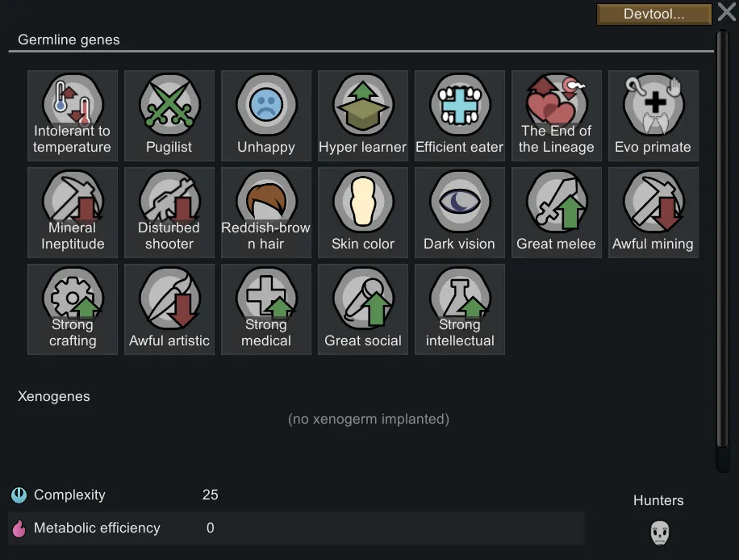Select the Strong intellectual gene

tap(460, 309)
